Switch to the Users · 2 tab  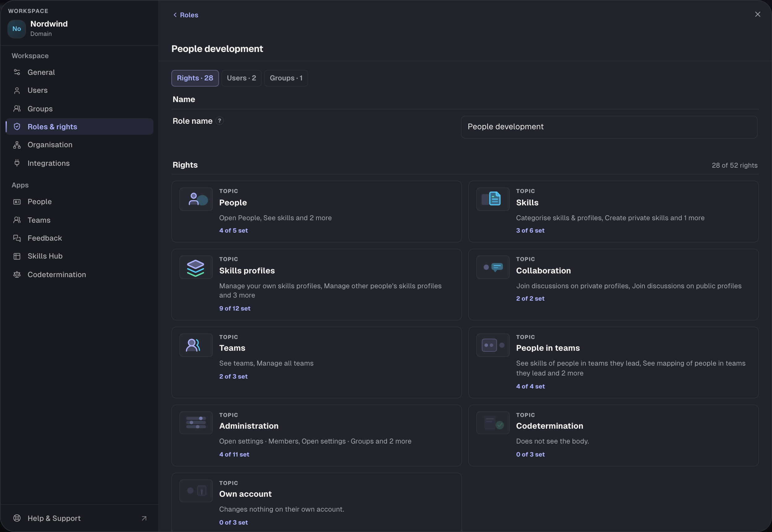241,78
